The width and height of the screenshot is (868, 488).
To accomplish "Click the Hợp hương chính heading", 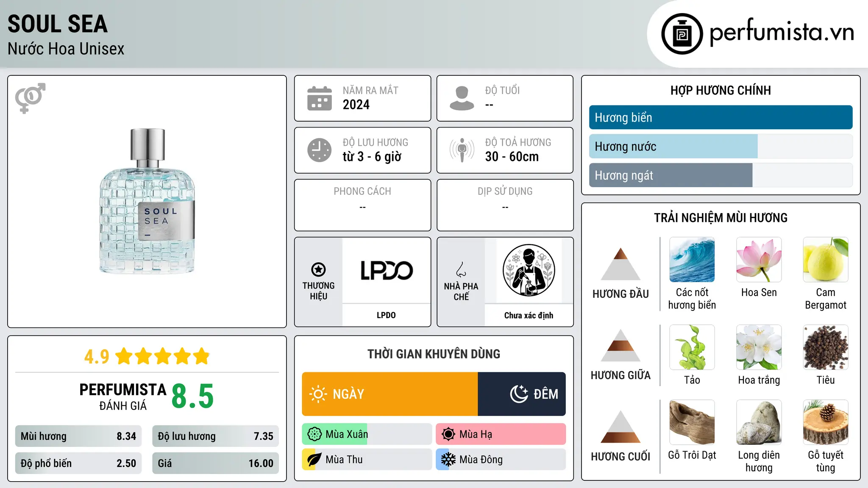I will tap(721, 90).
